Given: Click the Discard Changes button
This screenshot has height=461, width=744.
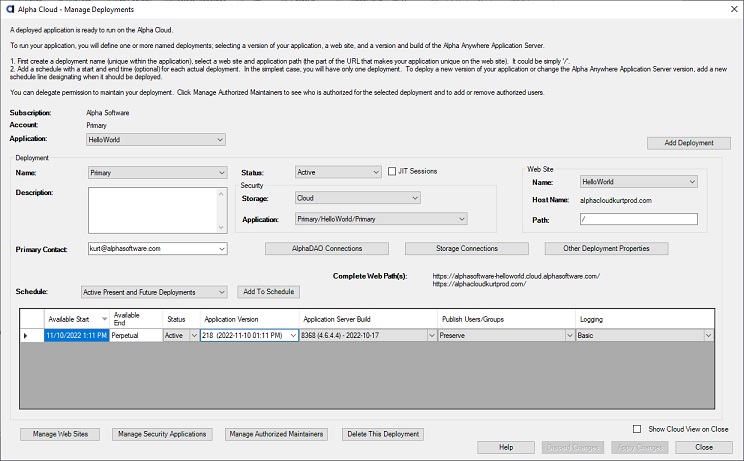Looking at the screenshot, I should (573, 447).
